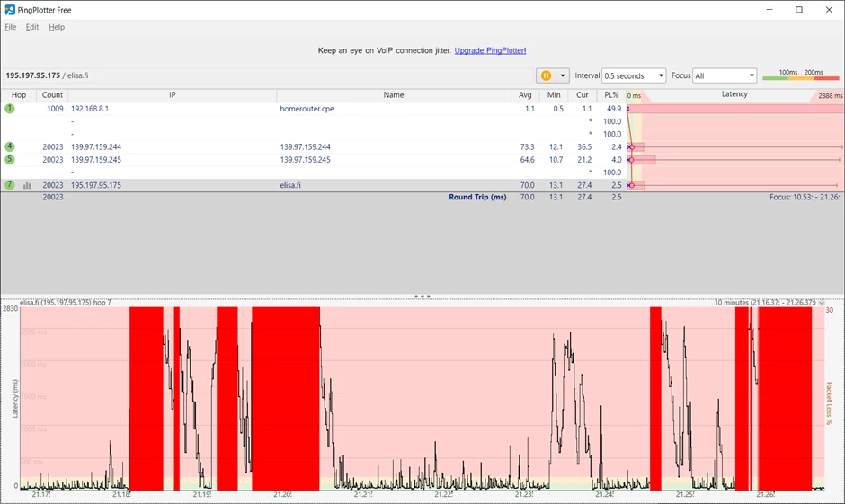Image resolution: width=845 pixels, height=504 pixels.
Task: Select IP cell 139.97.159.245
Action: coord(96,159)
